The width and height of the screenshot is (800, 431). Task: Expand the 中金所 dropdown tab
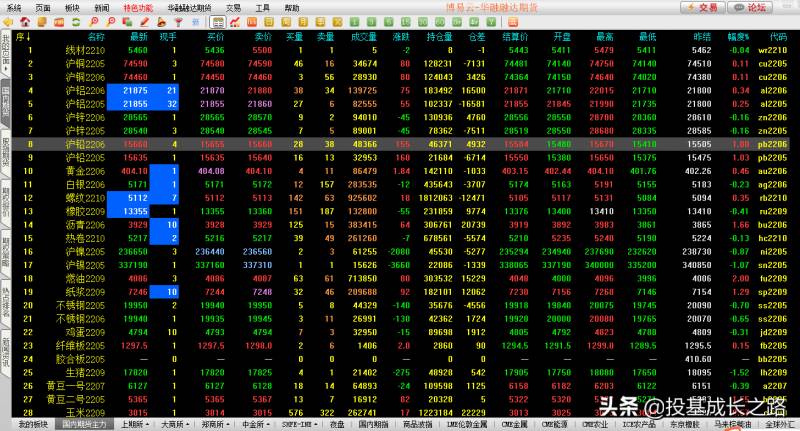255,424
